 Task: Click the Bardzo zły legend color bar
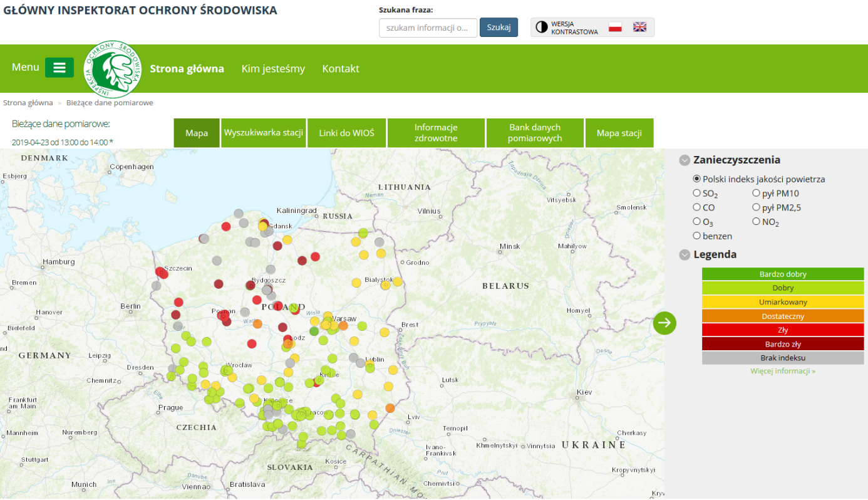(783, 344)
